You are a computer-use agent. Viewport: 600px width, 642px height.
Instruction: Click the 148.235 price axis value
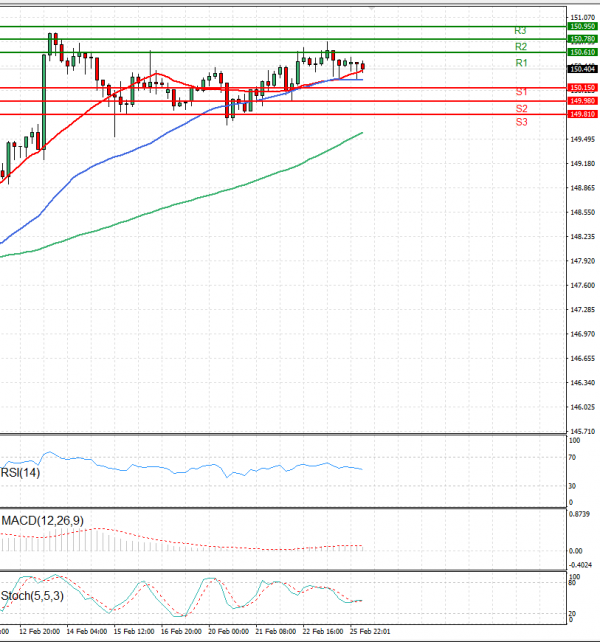[582, 237]
